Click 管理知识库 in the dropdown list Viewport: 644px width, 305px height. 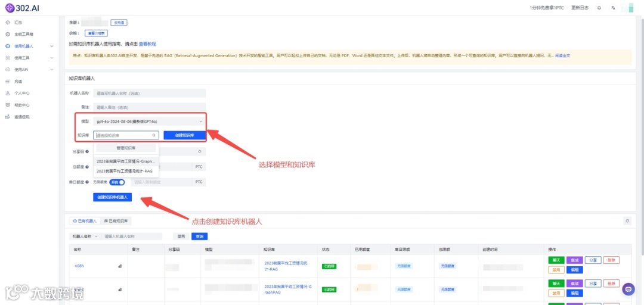(126, 148)
